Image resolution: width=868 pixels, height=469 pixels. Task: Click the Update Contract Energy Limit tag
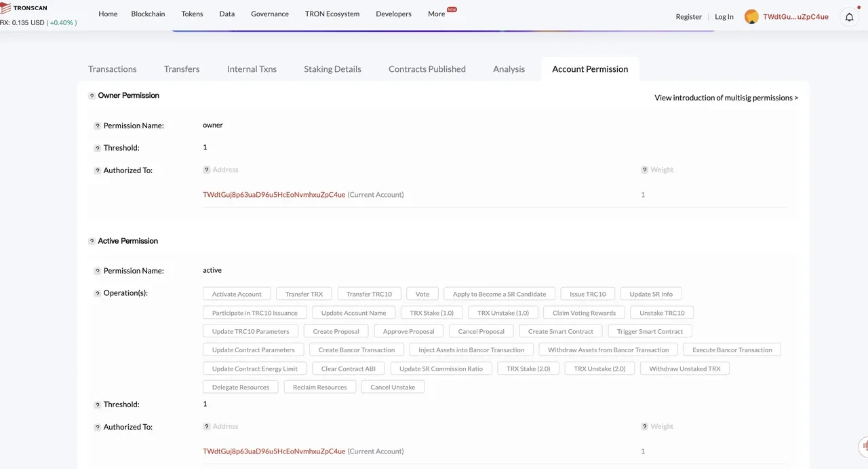(x=255, y=369)
